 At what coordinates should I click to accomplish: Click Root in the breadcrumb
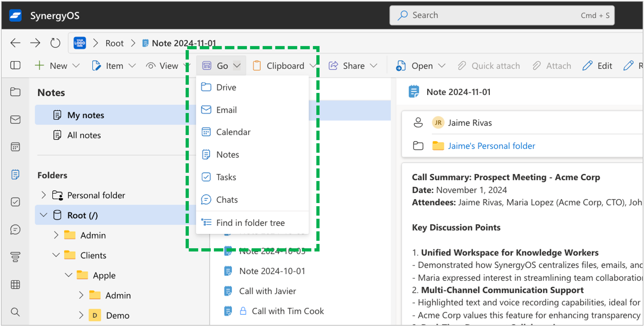click(114, 43)
